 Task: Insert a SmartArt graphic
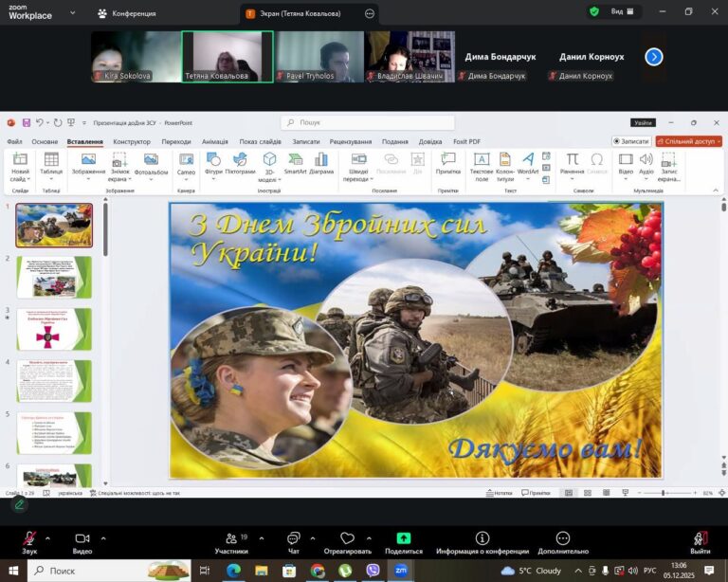[296, 163]
